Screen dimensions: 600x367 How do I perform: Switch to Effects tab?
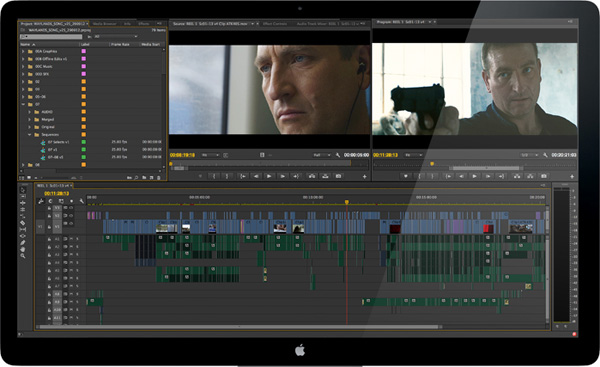coord(143,24)
